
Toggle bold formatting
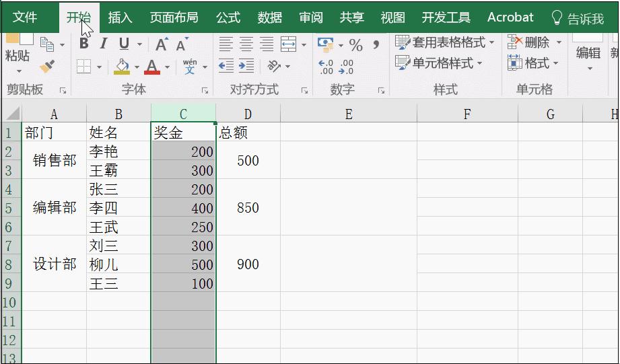84,44
